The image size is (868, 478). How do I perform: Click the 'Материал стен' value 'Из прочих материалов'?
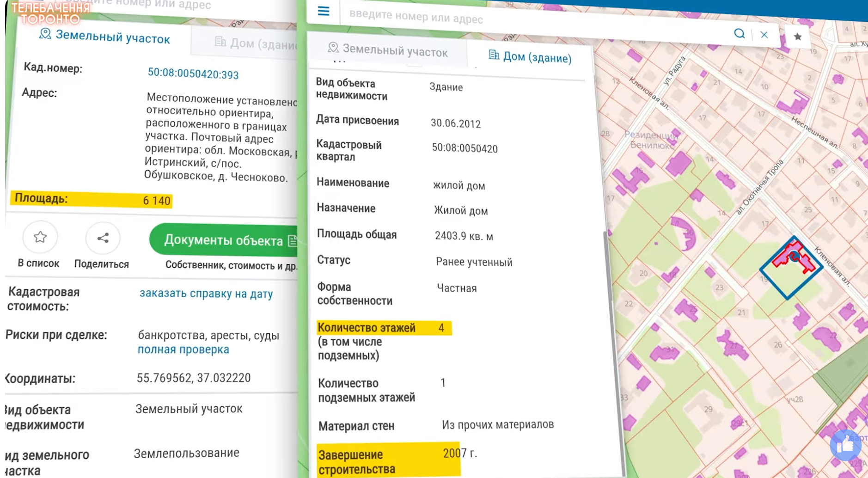pyautogui.click(x=498, y=424)
